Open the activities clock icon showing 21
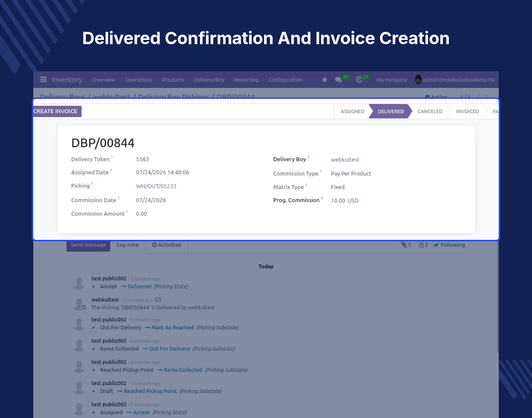Image resolution: width=532 pixels, height=418 pixels. [x=359, y=80]
